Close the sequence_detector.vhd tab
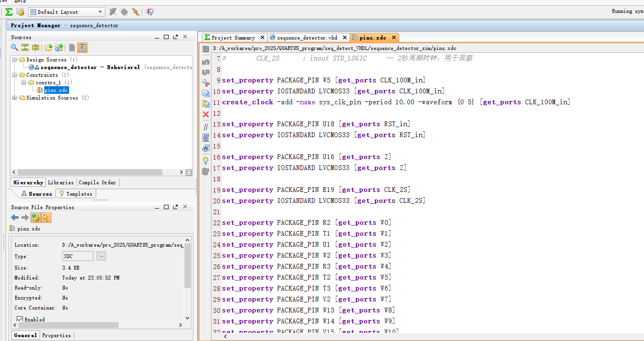 tap(344, 38)
